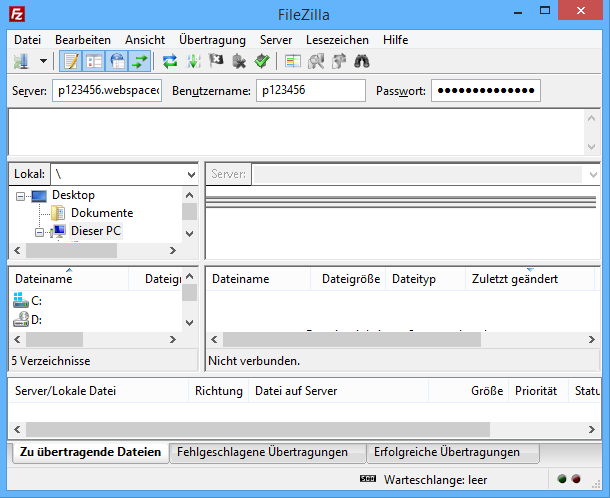Collapse the Desktop tree node
Screen dimensions: 610x498
[x=20, y=196]
